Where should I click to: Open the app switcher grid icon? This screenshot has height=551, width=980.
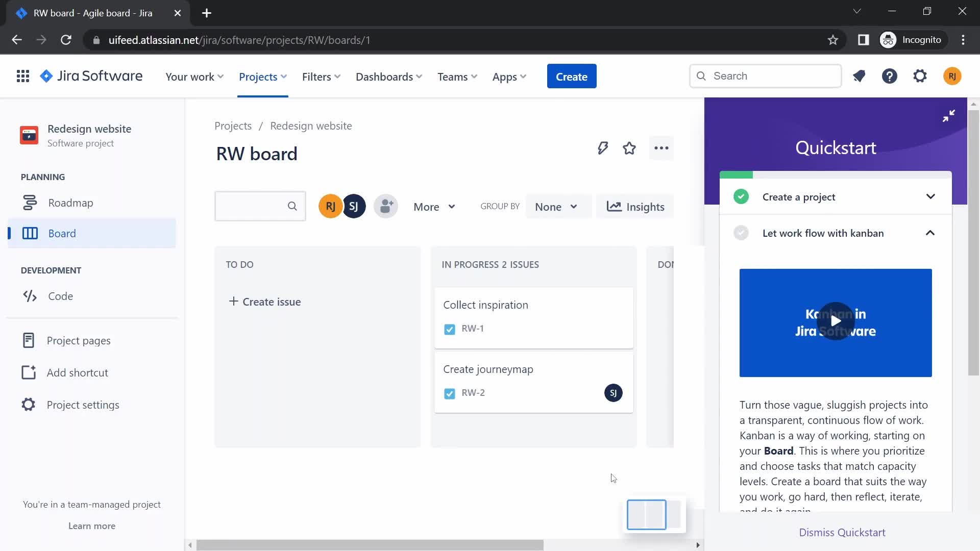(22, 77)
